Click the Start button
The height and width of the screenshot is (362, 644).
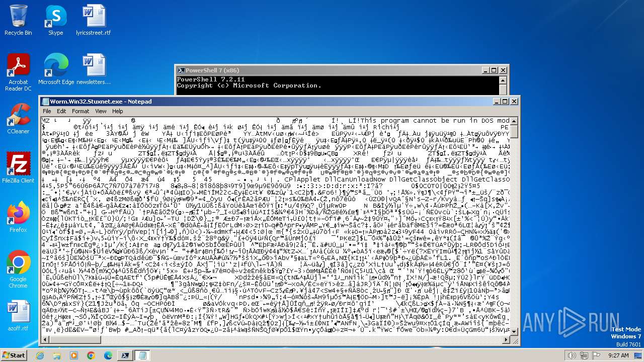[14, 355]
